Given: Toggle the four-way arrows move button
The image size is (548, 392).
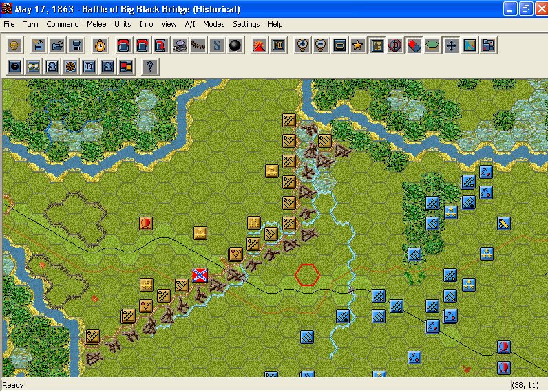Looking at the screenshot, I should (x=451, y=46).
